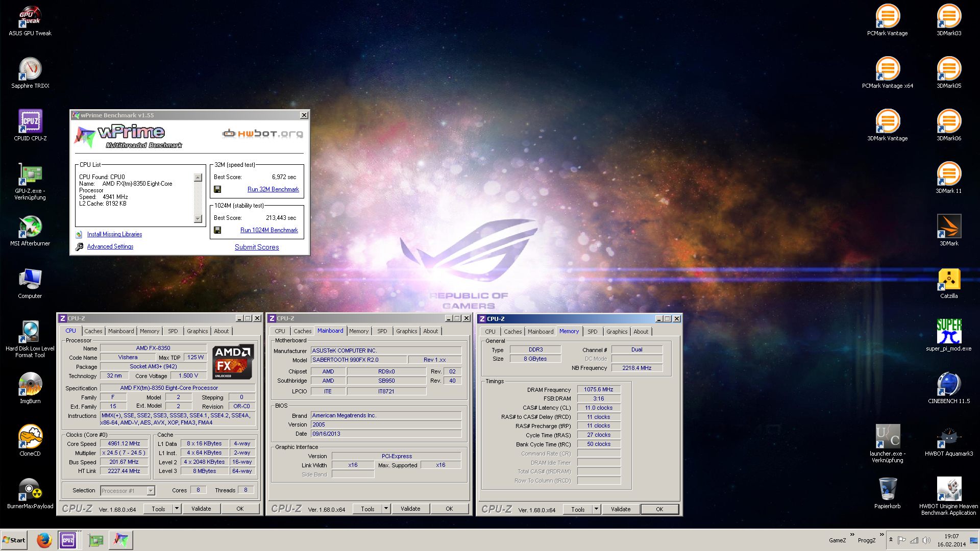
Task: Click Run 1024M Benchmark link
Action: pos(269,230)
